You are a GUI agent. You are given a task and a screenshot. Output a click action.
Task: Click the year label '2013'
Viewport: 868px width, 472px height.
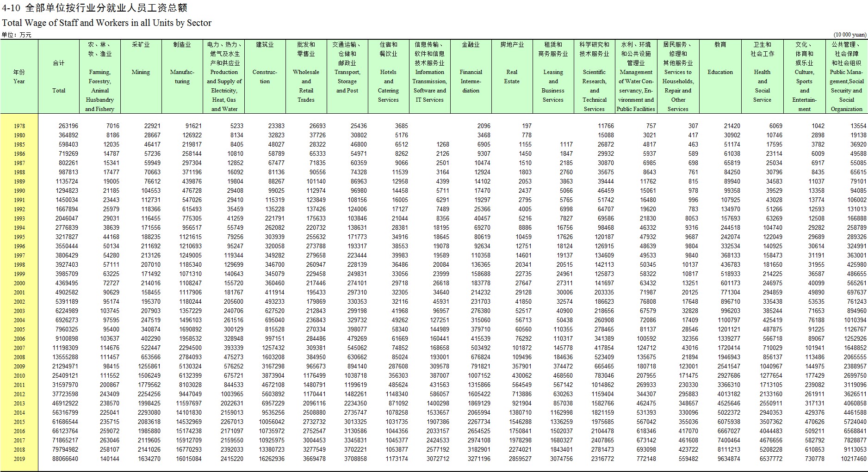19,404
